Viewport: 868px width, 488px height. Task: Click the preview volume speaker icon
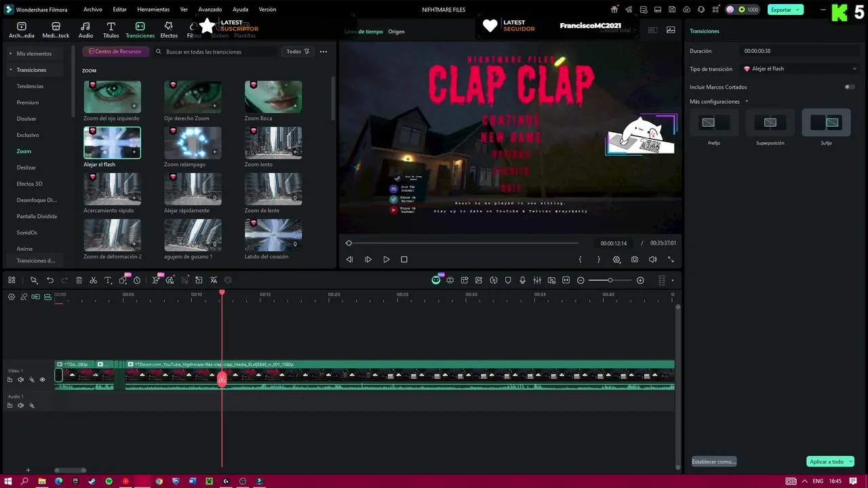(652, 260)
